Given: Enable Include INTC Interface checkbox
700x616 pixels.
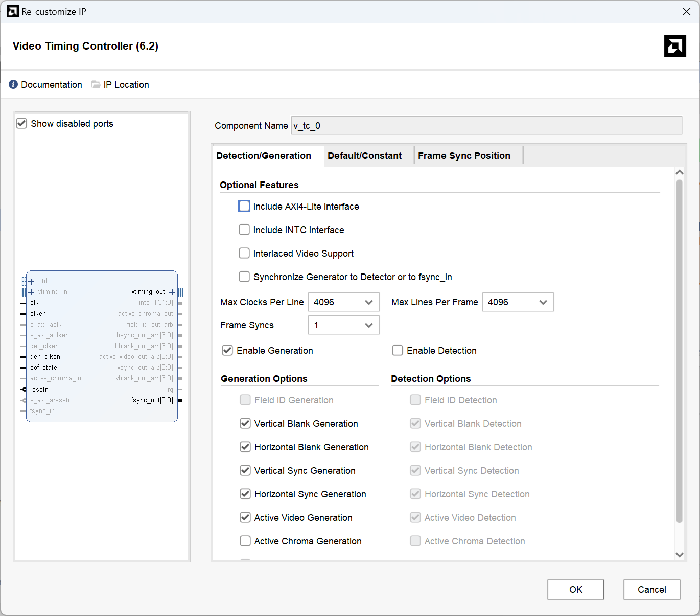Looking at the screenshot, I should tap(244, 230).
